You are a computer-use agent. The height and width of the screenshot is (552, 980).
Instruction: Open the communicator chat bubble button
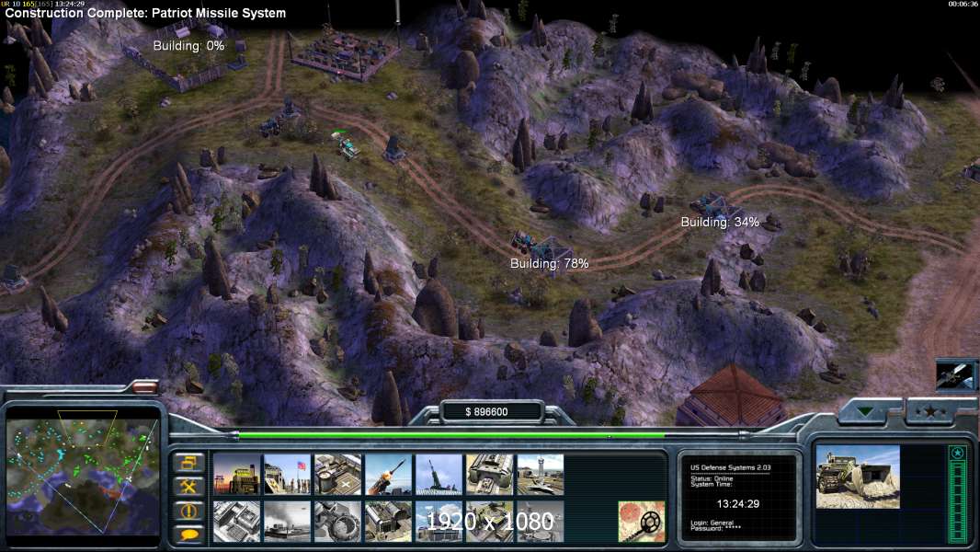click(188, 534)
